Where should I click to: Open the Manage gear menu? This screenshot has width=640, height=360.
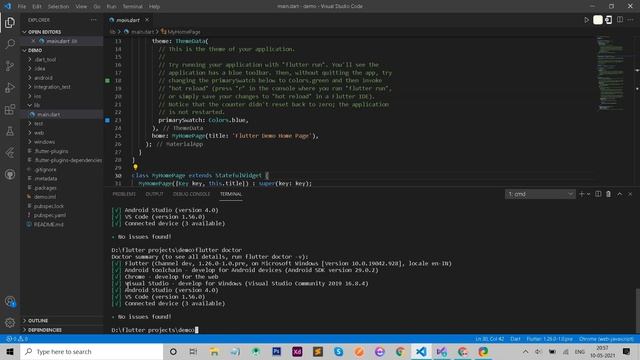click(10, 322)
